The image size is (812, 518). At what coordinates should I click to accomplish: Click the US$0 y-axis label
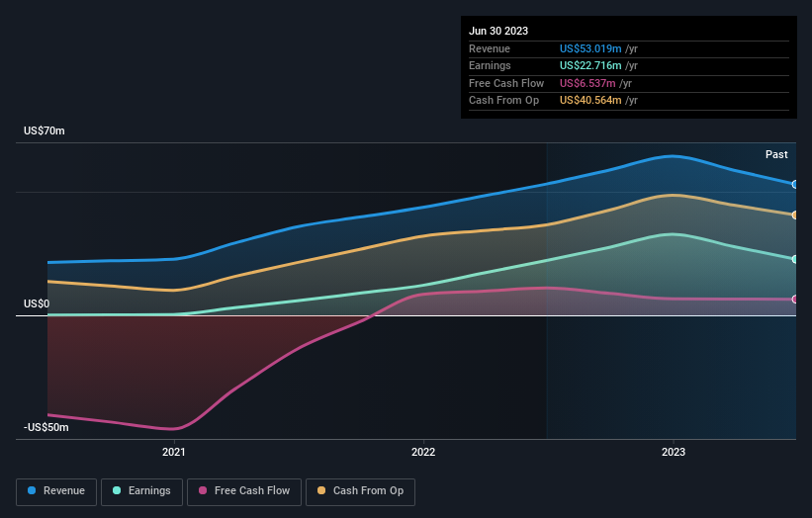(x=37, y=303)
